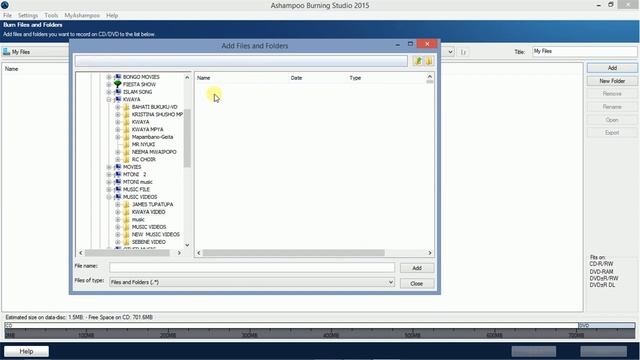Open the Files of type dropdown
This screenshot has width=640, height=360.
391,282
